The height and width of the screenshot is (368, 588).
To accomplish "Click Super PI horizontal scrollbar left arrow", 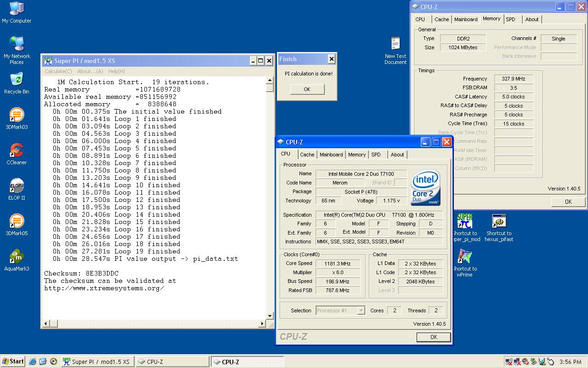I will tap(45, 323).
